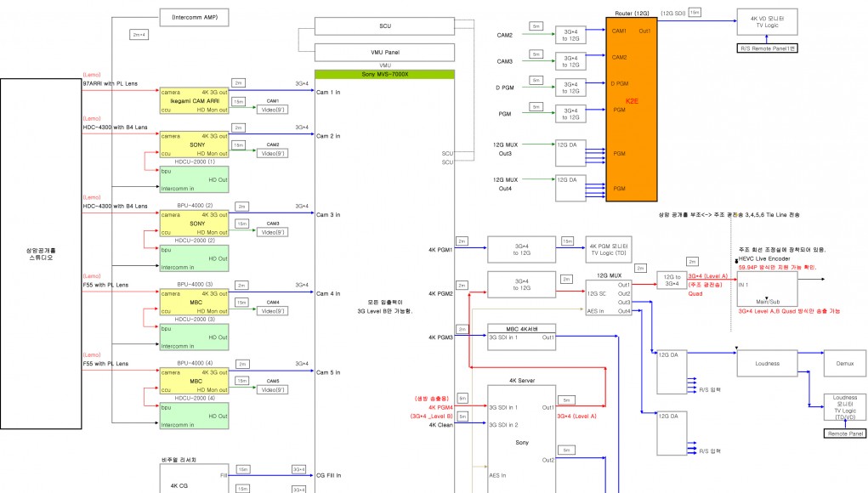
Task: Click the 4K PGM 모니터 TV Logic (TD) box
Action: [609, 250]
